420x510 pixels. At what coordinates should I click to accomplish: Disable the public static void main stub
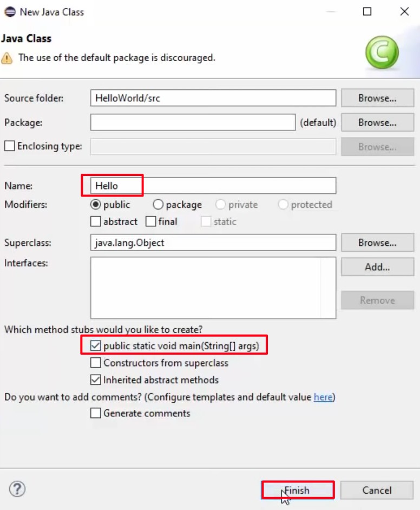(x=96, y=345)
